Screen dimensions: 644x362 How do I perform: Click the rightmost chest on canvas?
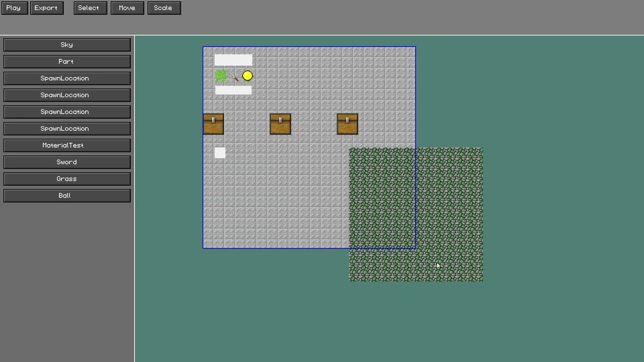click(347, 124)
